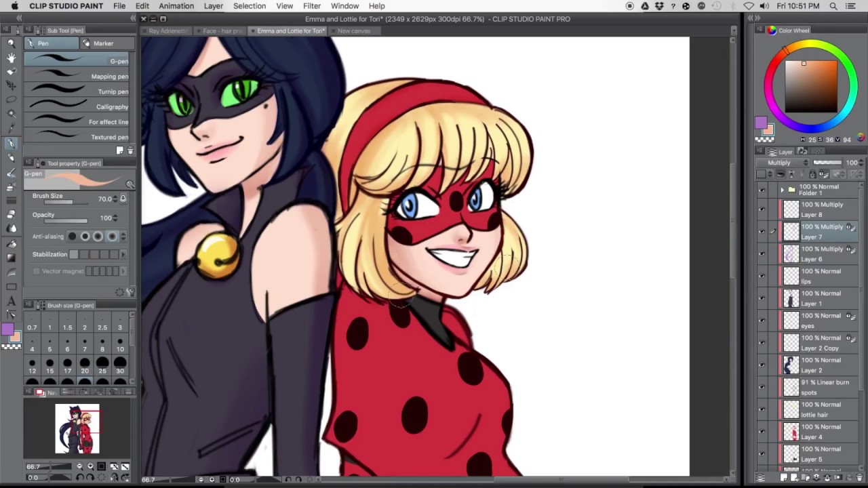Open tool property wrench settings icon
The width and height of the screenshot is (868, 488).
pyautogui.click(x=130, y=292)
